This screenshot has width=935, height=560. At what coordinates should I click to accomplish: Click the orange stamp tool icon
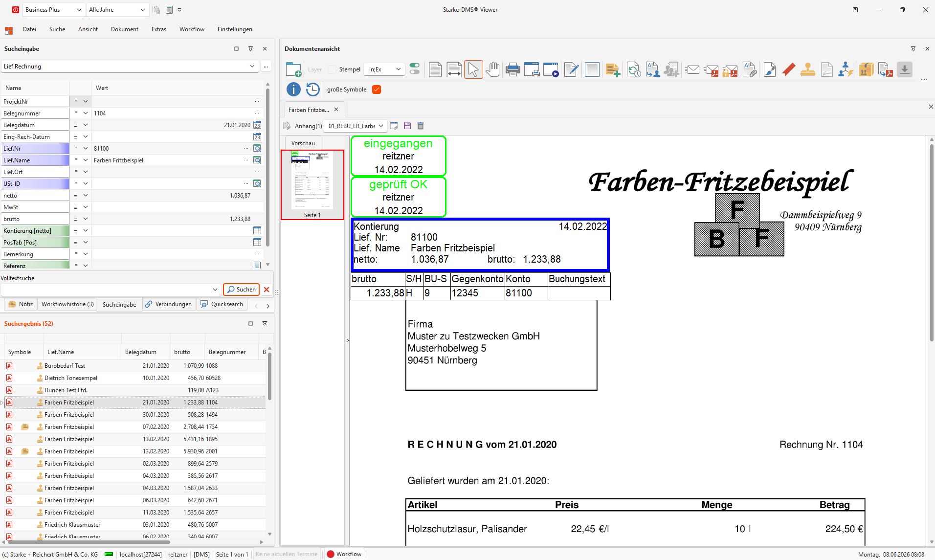coord(807,69)
